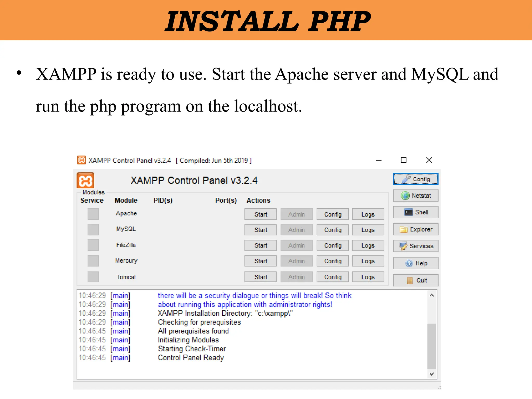Start the Apache module

(x=261, y=214)
